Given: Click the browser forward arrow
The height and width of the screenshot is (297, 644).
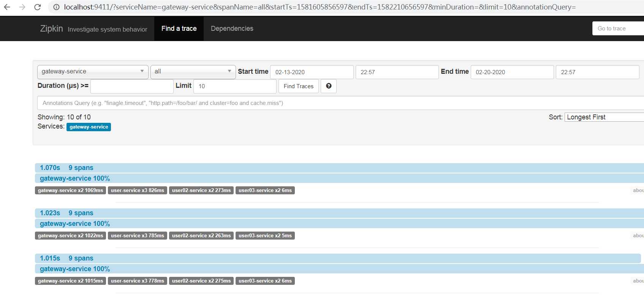Looking at the screenshot, I should (x=22, y=7).
